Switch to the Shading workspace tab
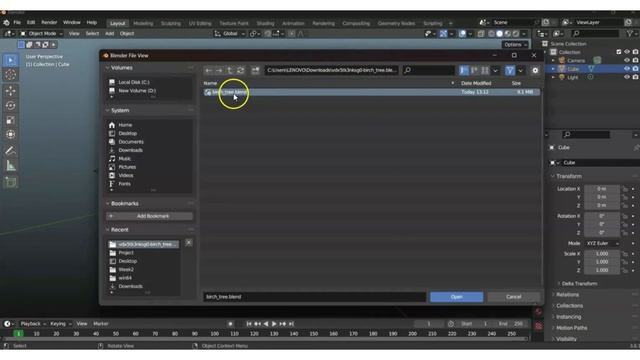640x360 pixels. (x=265, y=23)
